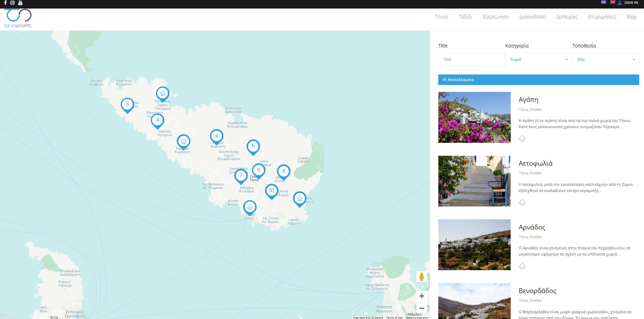Open the Εξερεύνηση menu item
Screen dimensions: 644x319
coord(496,17)
